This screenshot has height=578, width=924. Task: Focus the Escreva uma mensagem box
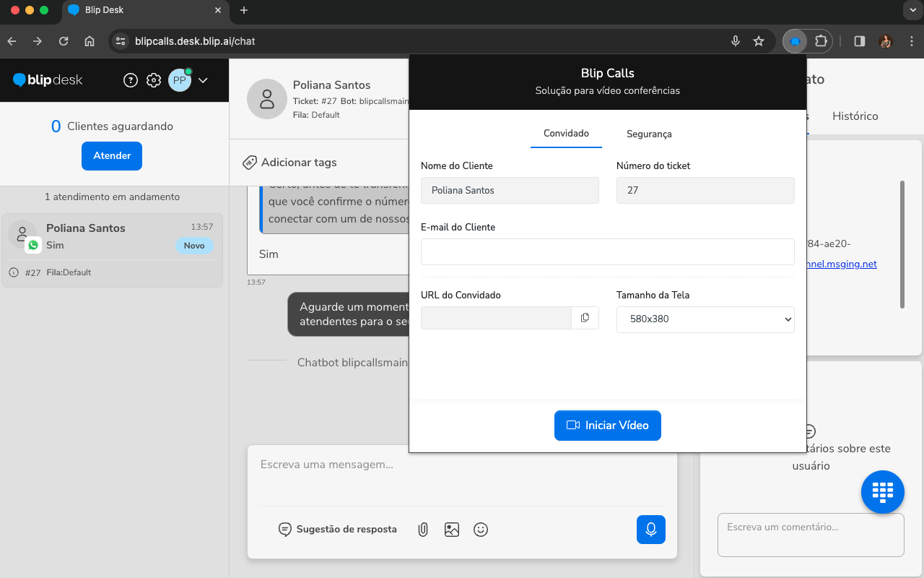pyautogui.click(x=462, y=475)
